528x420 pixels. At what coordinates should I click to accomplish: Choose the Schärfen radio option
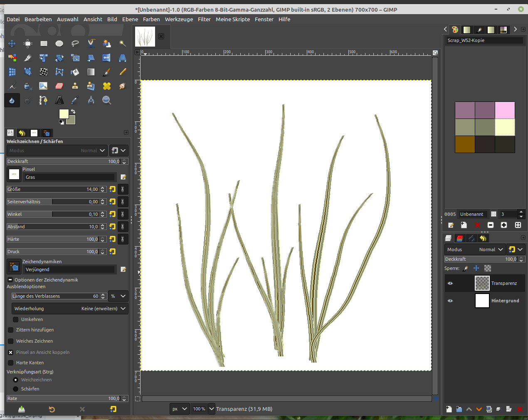point(16,389)
